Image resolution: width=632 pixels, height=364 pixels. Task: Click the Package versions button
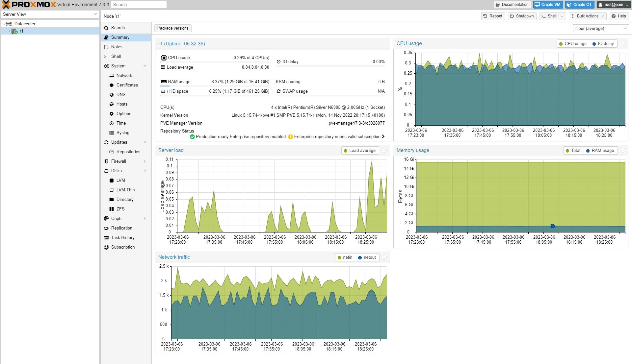(x=173, y=28)
